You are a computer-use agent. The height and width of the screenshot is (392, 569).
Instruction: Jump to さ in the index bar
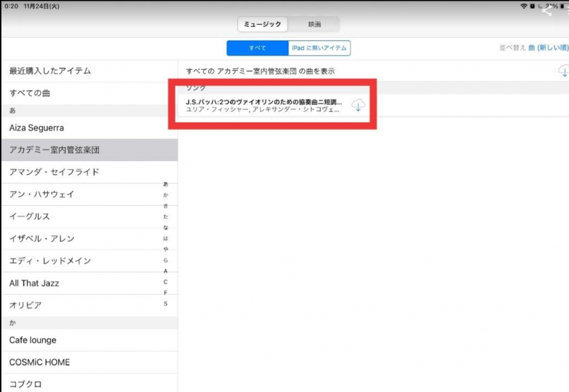coord(166,205)
